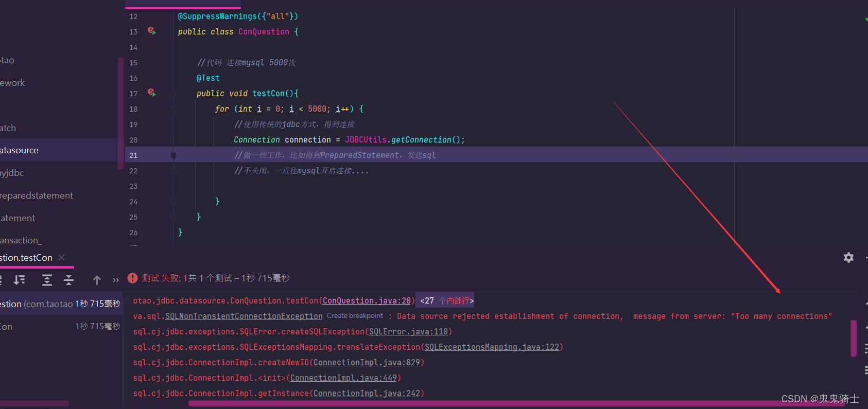Click the @SuppressWarnings annotation
Viewport: 868px width, 409px height.
point(217,16)
